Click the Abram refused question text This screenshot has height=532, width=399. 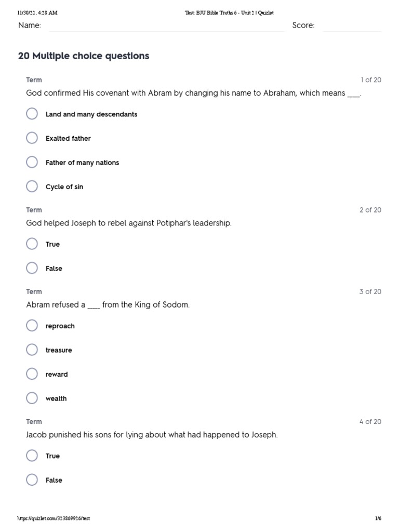pyautogui.click(x=108, y=304)
